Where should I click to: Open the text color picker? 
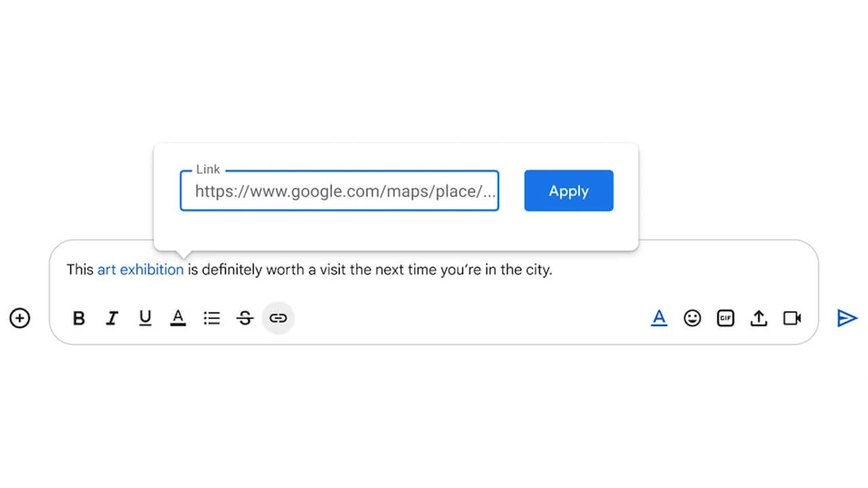click(x=178, y=318)
